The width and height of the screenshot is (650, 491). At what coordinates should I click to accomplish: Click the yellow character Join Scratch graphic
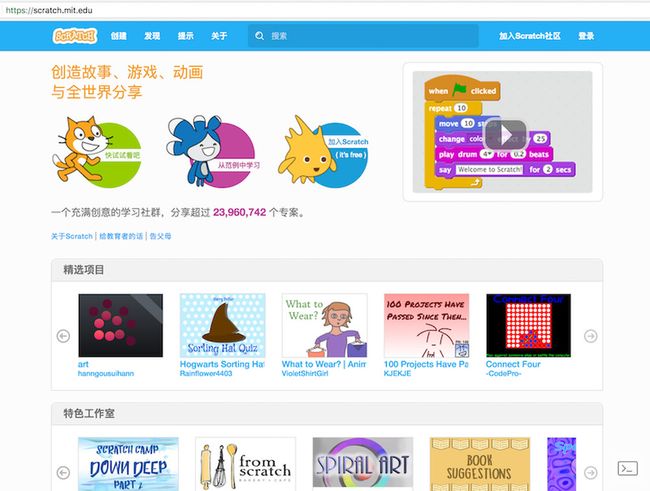[x=323, y=152]
